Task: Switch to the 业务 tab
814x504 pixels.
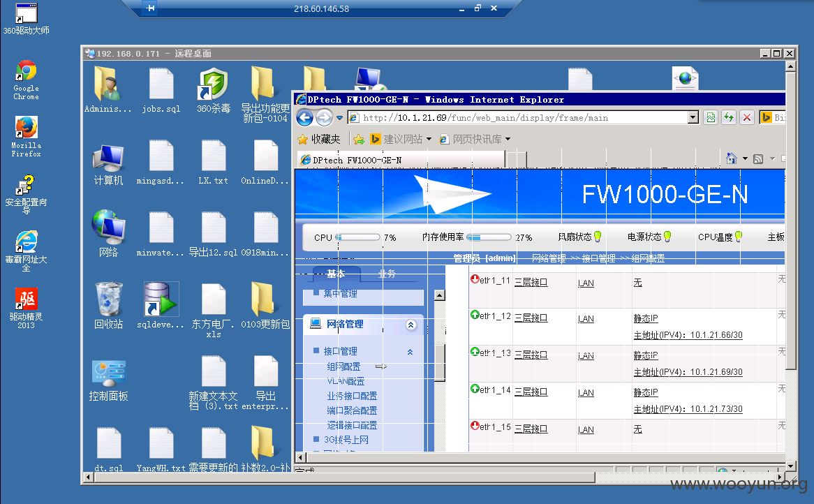Action: [x=387, y=274]
